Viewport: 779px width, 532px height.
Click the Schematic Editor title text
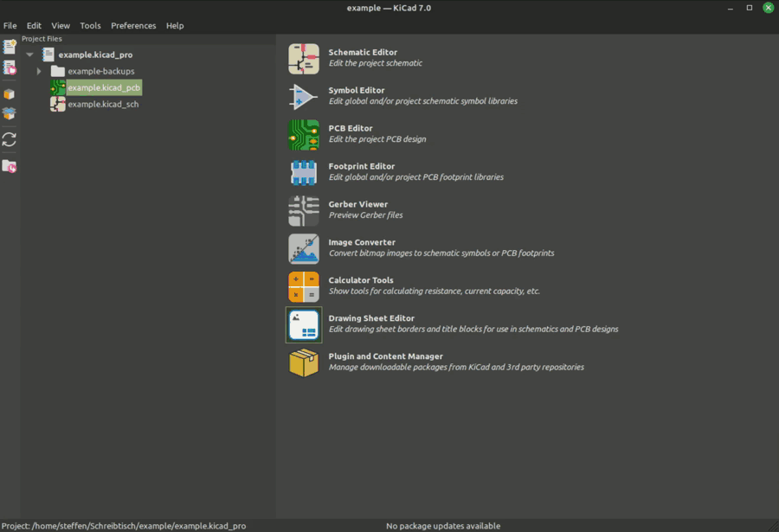click(x=363, y=52)
